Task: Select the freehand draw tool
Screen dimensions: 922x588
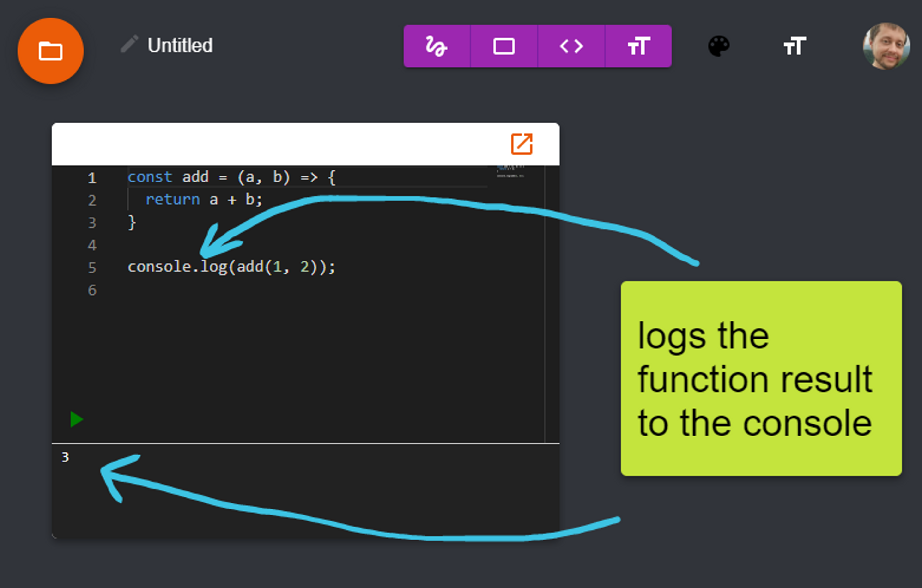Action: pyautogui.click(x=437, y=46)
